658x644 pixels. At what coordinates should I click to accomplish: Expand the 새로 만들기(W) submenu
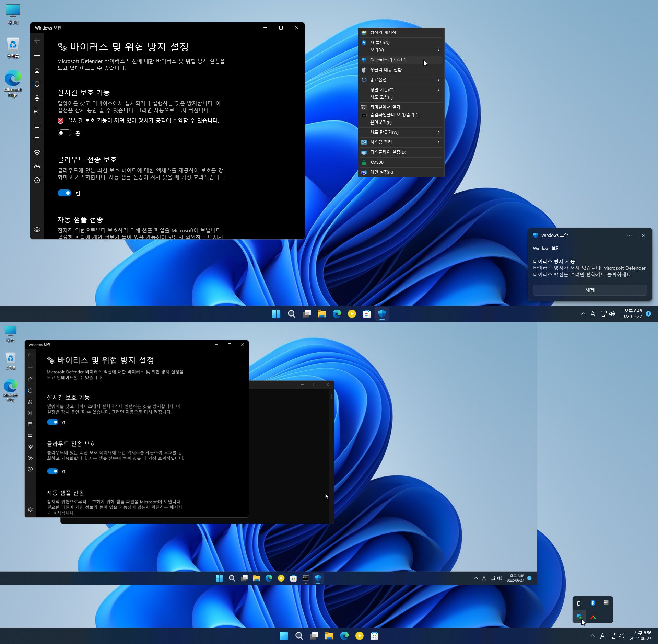point(401,132)
